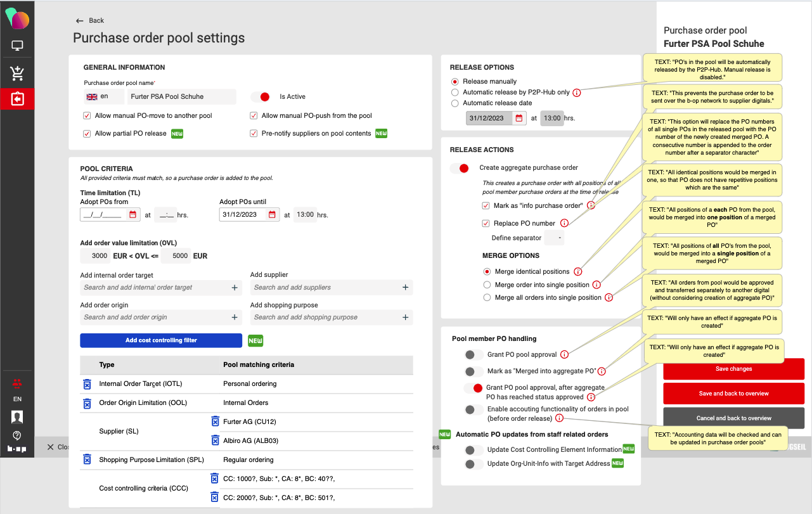Expand Add internal order target plus
This screenshot has height=514, width=812.
pos(235,288)
